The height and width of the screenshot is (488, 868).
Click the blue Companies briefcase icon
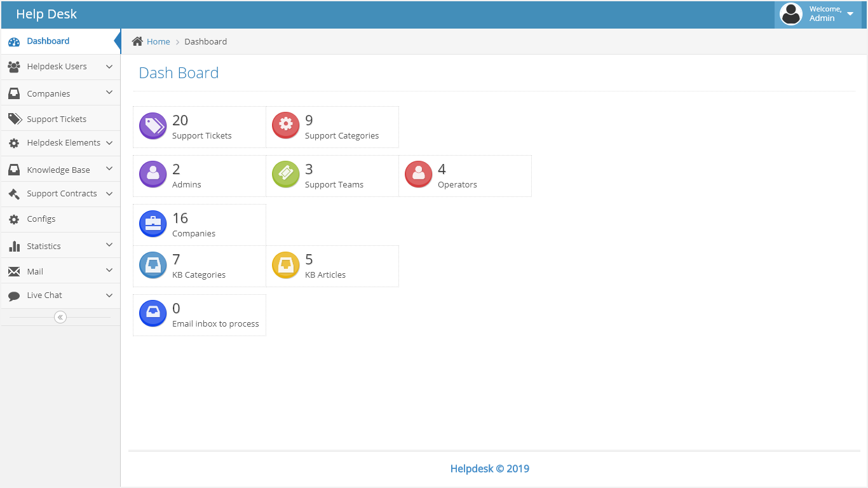[x=153, y=224]
